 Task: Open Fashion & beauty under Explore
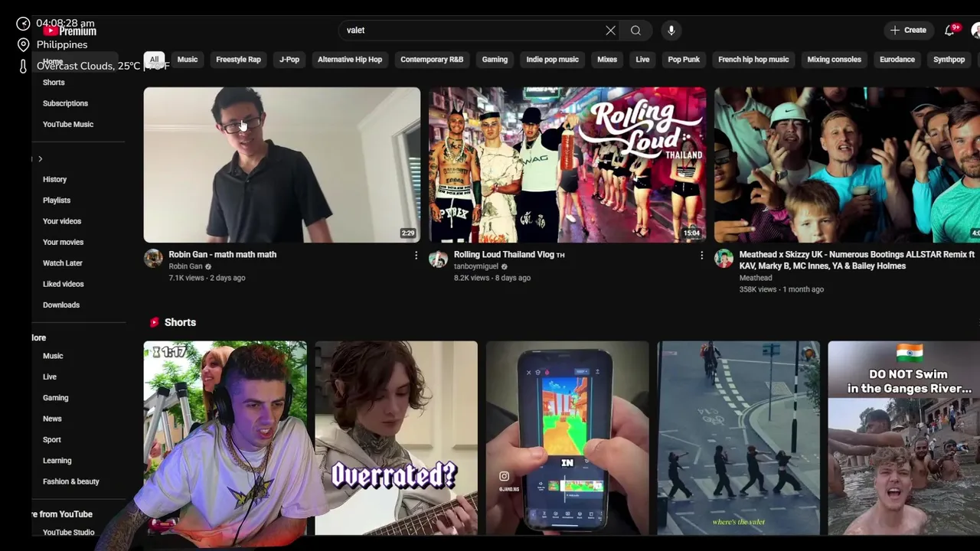(x=71, y=482)
